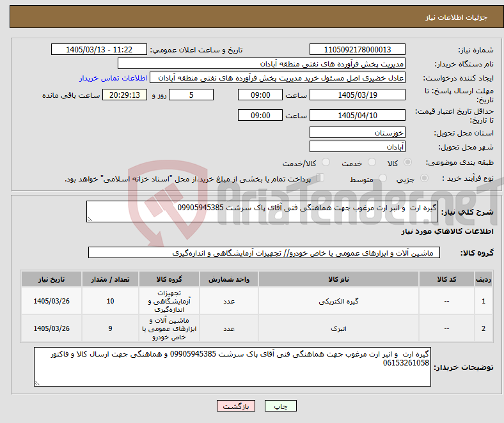Open the buyer contact information link
The width and height of the screenshot is (504, 423).
[113, 78]
